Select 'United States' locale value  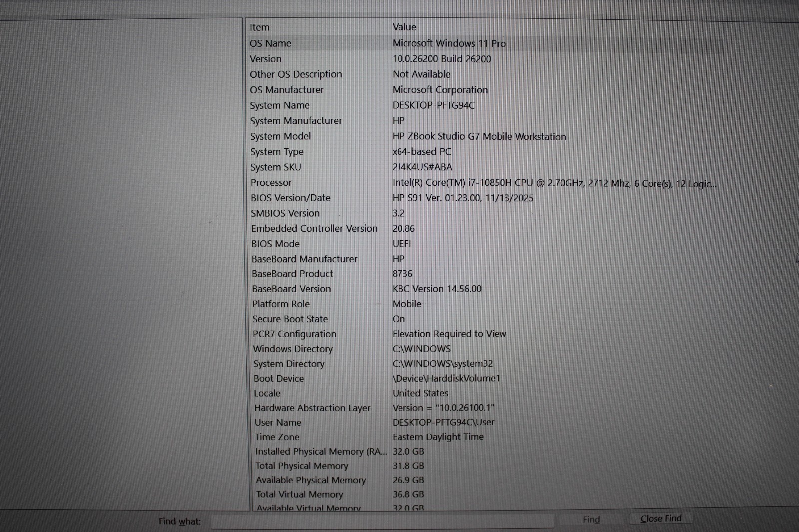[420, 393]
